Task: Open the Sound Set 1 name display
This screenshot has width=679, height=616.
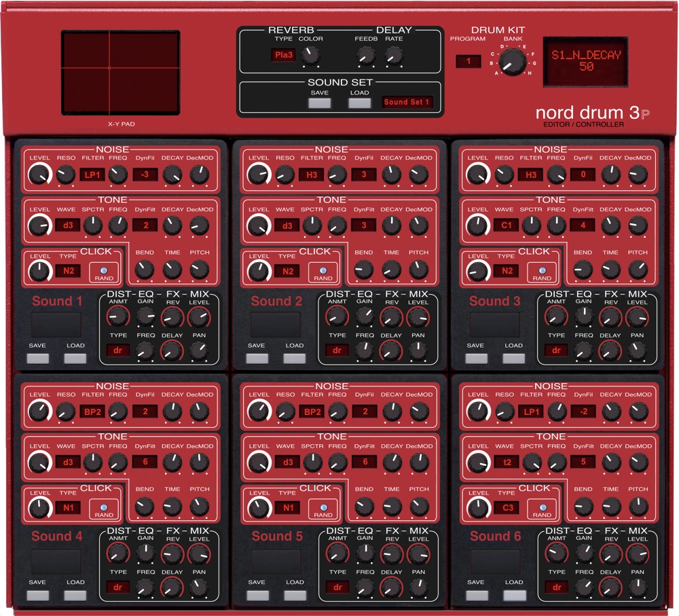Action: 407,103
